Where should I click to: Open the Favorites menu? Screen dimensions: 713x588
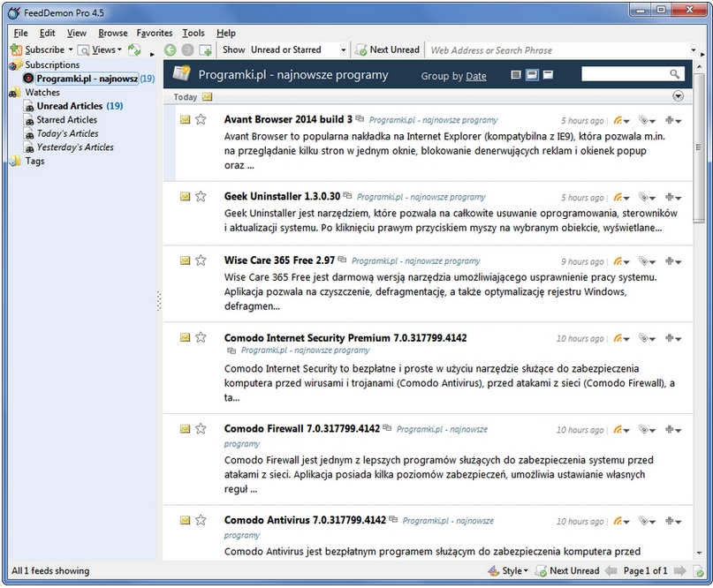(x=155, y=33)
